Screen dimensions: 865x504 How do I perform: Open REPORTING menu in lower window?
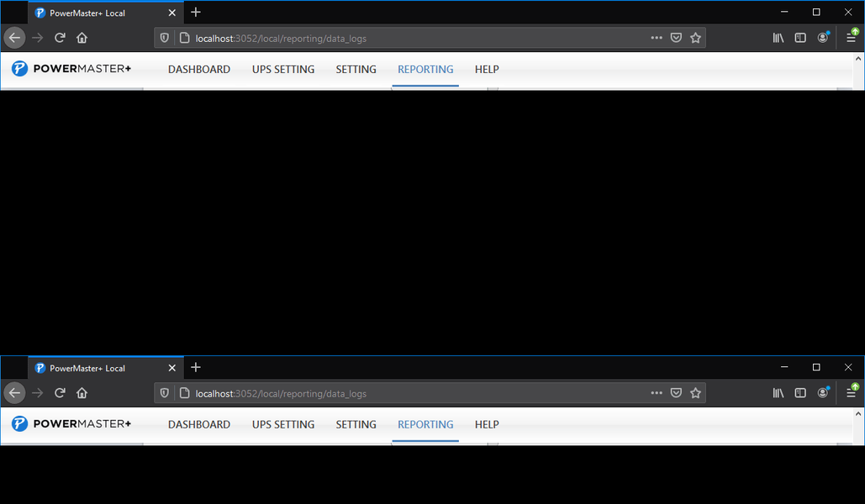point(425,424)
